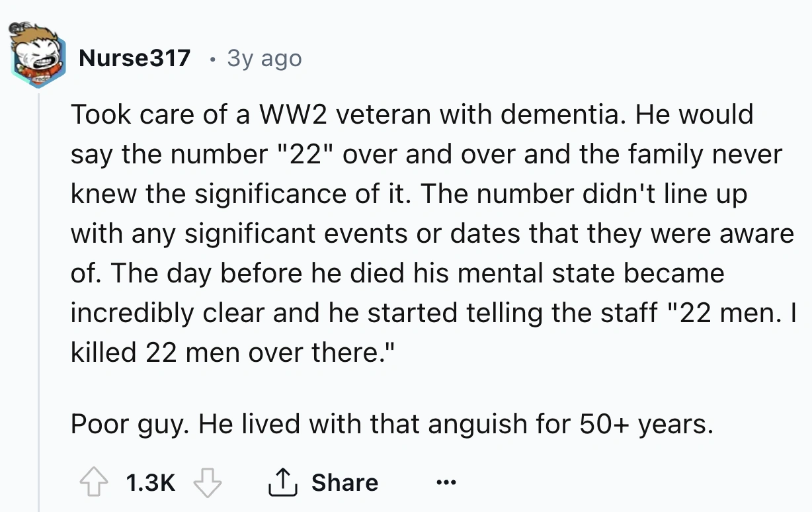The width and height of the screenshot is (812, 512).
Task: Click the dot separator beside the username
Action: (210, 59)
